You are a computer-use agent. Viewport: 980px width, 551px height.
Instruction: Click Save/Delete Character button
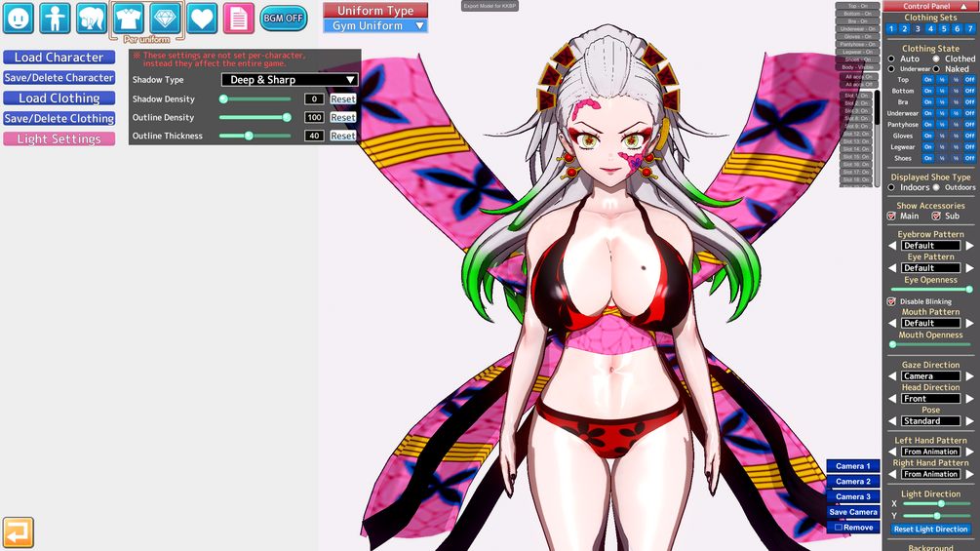[x=59, y=77]
